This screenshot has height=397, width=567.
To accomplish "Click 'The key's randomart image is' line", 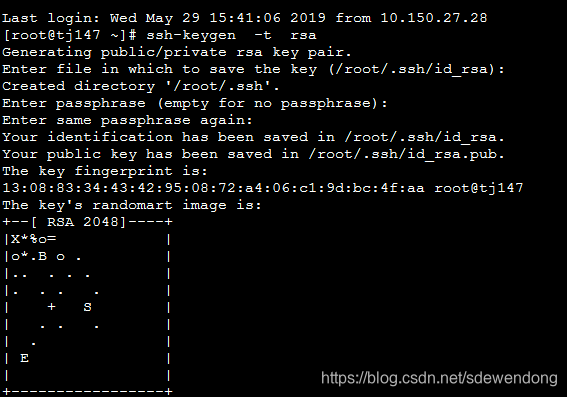I will click(132, 205).
